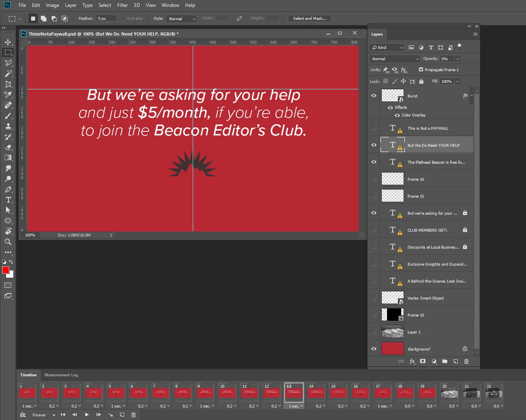The height and width of the screenshot is (420, 526).
Task: Create new adjustment layer icon
Action: (434, 361)
